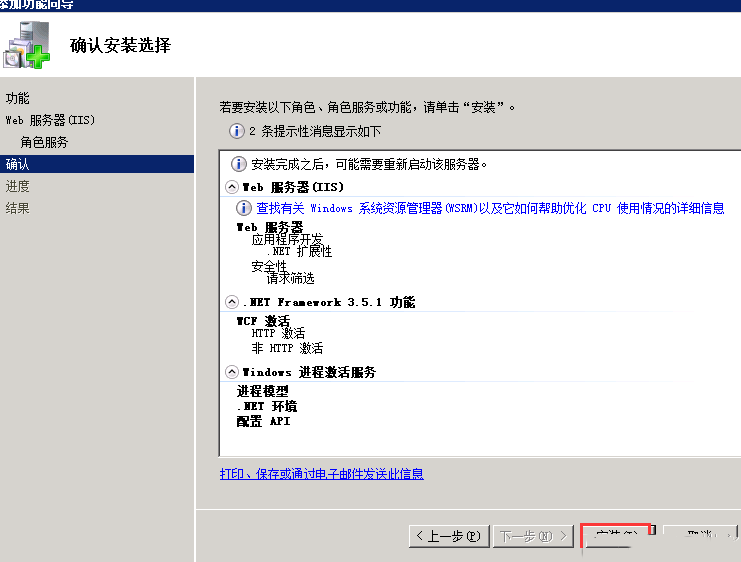Open the WSRM 系统资源管理器 details link
741x562 pixels.
[490, 208]
